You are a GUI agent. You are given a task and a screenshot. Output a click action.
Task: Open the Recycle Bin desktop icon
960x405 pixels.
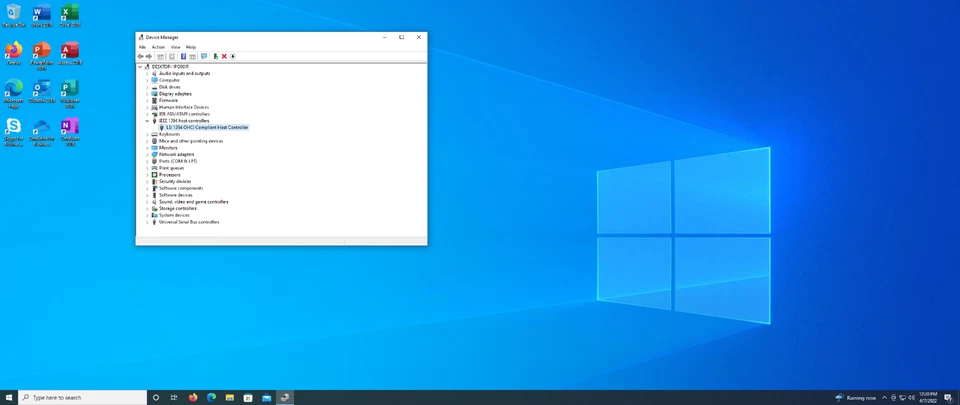coord(13,15)
